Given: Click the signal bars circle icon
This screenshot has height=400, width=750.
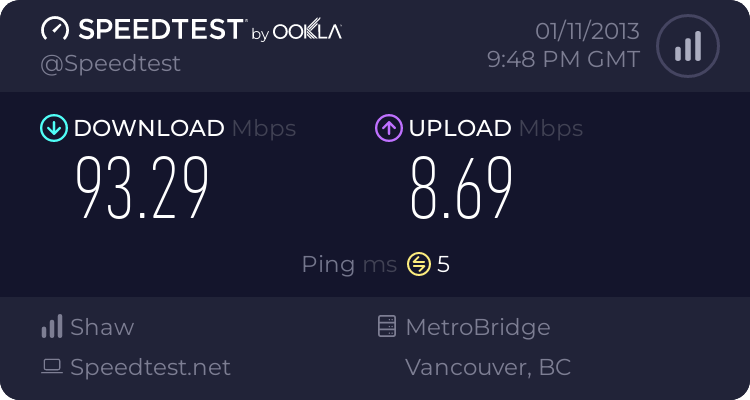Looking at the screenshot, I should (687, 46).
